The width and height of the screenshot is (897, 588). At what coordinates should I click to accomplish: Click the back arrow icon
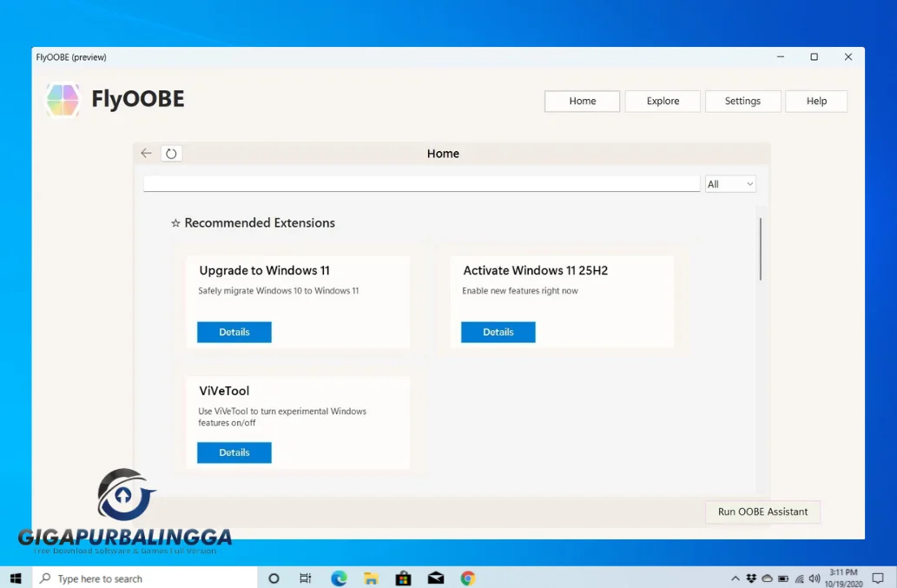(x=147, y=153)
